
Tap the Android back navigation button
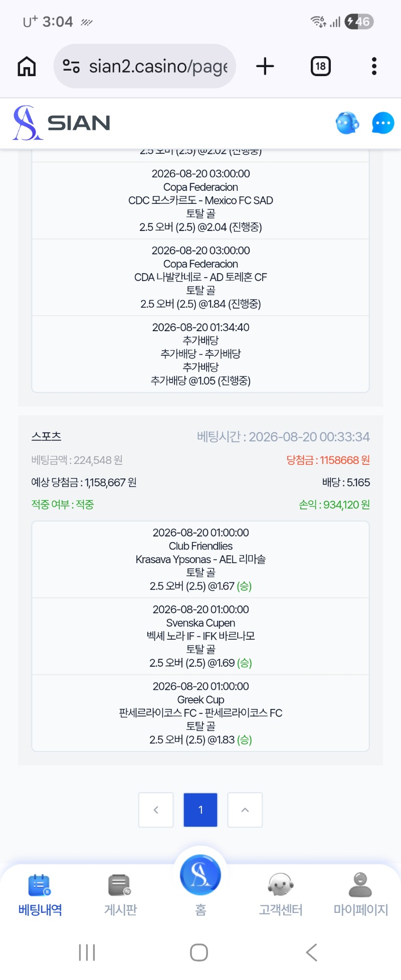312,952
